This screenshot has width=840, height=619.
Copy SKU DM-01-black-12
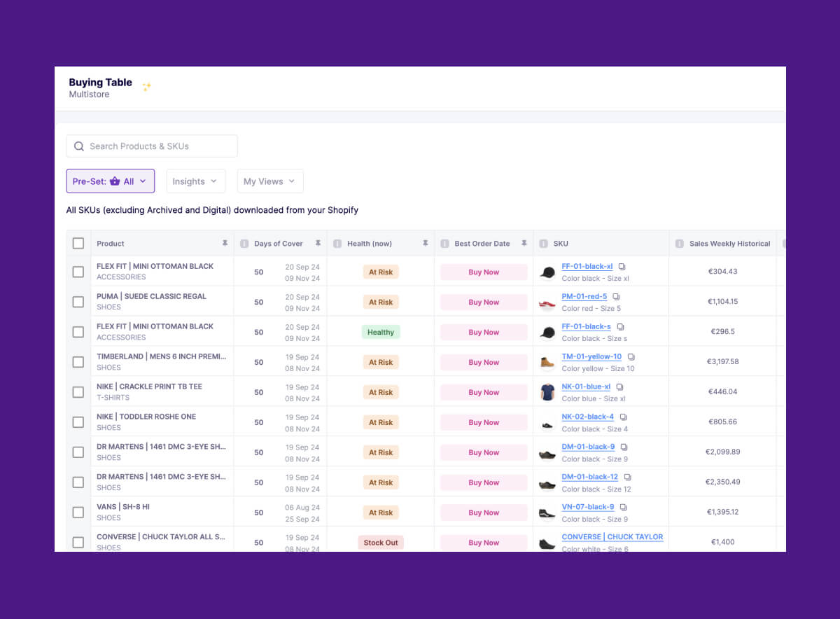click(627, 478)
